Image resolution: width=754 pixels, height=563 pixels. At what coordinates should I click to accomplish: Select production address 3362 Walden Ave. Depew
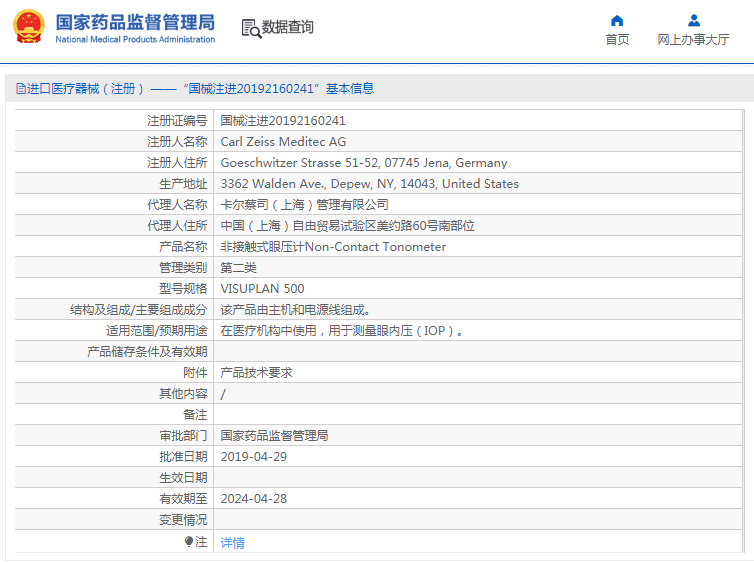pyautogui.click(x=369, y=184)
